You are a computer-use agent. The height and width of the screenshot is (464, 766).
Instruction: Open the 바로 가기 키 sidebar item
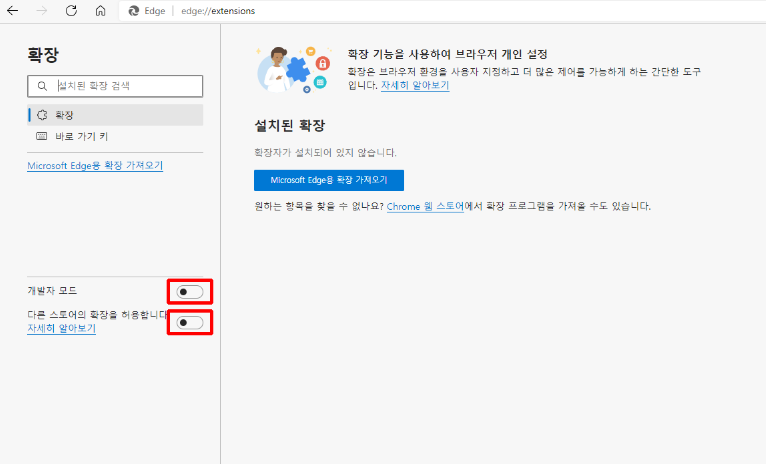[x=115, y=136]
